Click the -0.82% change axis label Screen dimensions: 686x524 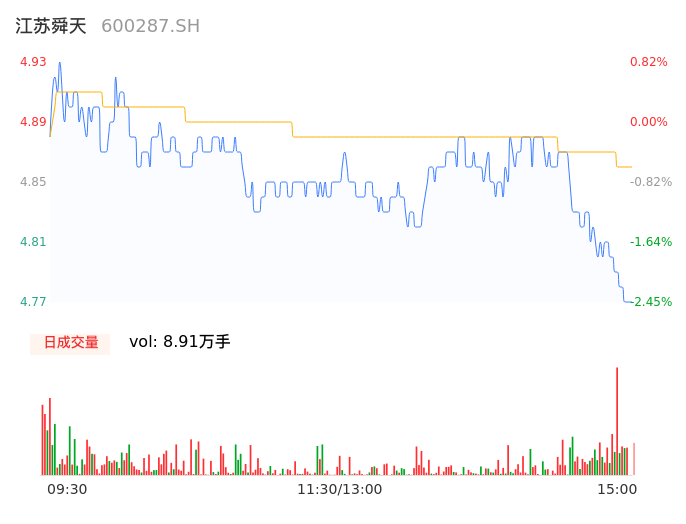pos(648,182)
